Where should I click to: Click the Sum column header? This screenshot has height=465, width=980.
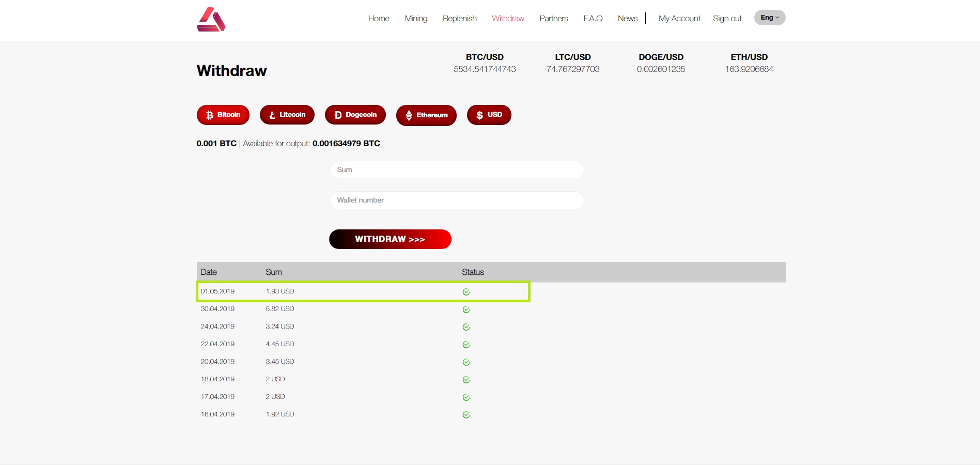[x=274, y=272]
